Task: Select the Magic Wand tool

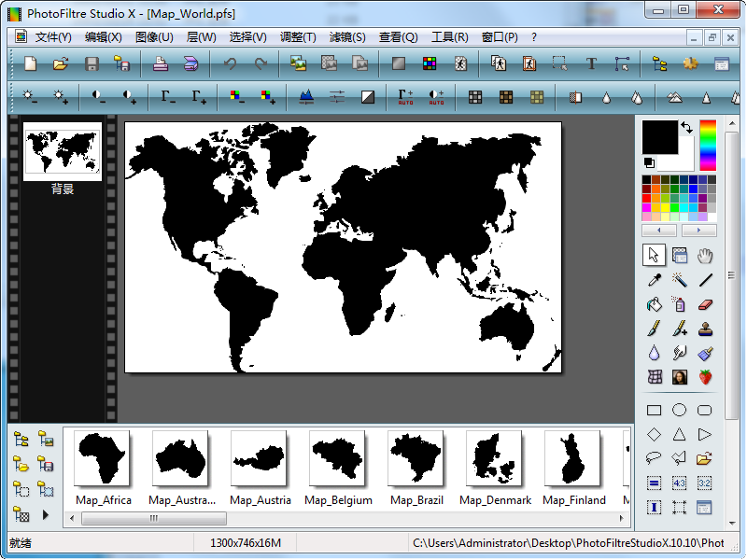Action: point(680,279)
